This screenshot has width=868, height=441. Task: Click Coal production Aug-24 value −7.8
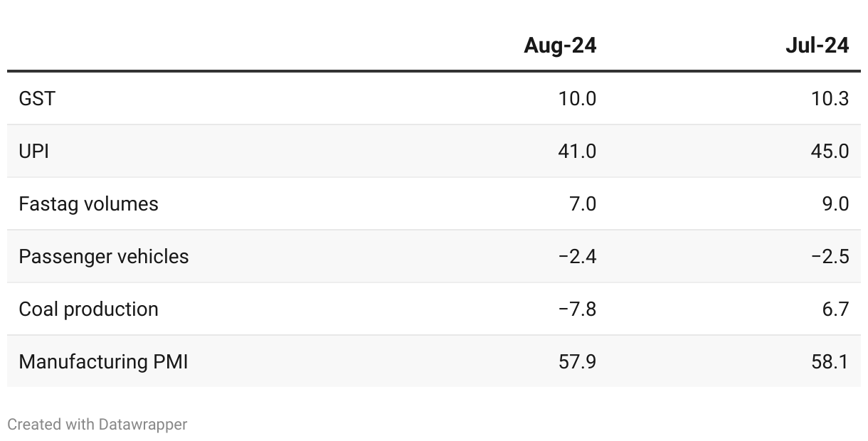click(x=577, y=309)
